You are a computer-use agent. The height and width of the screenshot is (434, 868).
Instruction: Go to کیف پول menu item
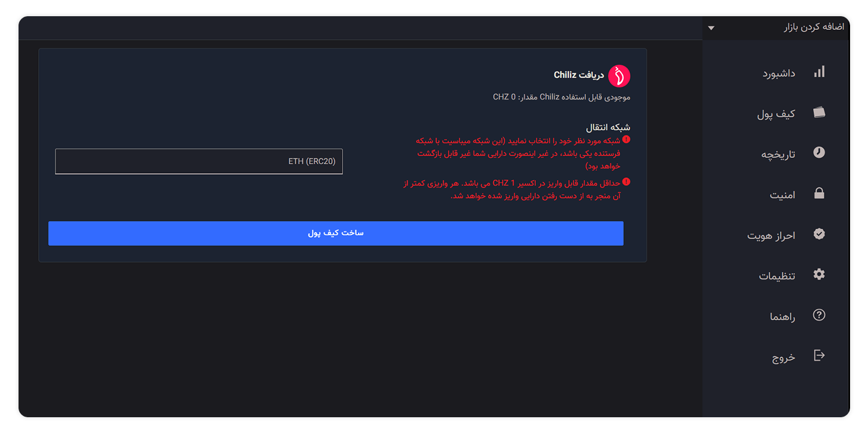click(x=776, y=114)
